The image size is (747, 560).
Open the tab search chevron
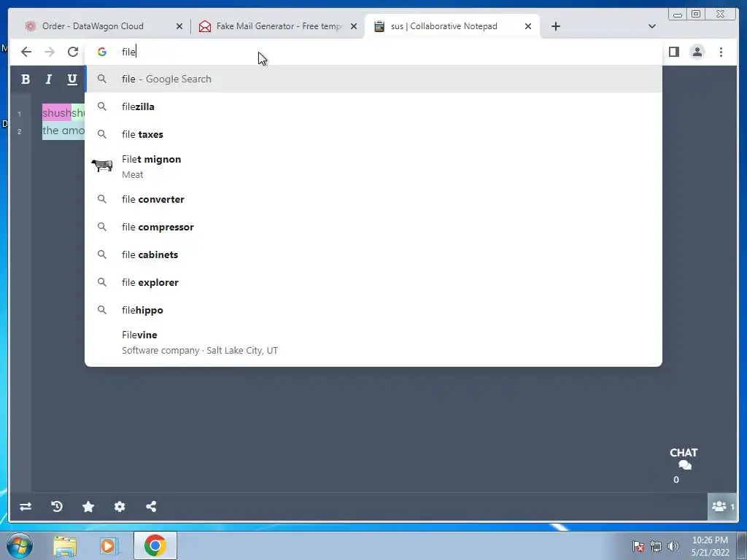click(x=652, y=26)
